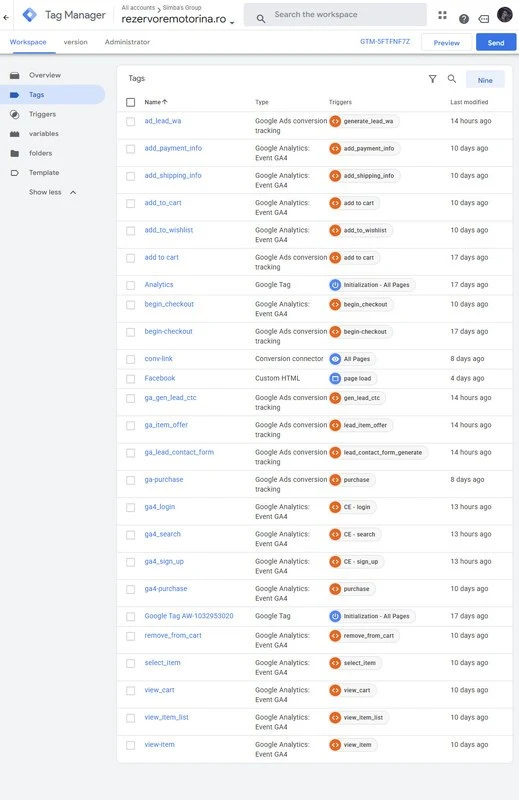
Task: Collapse the sidebar with Show less
Action: pos(53,192)
